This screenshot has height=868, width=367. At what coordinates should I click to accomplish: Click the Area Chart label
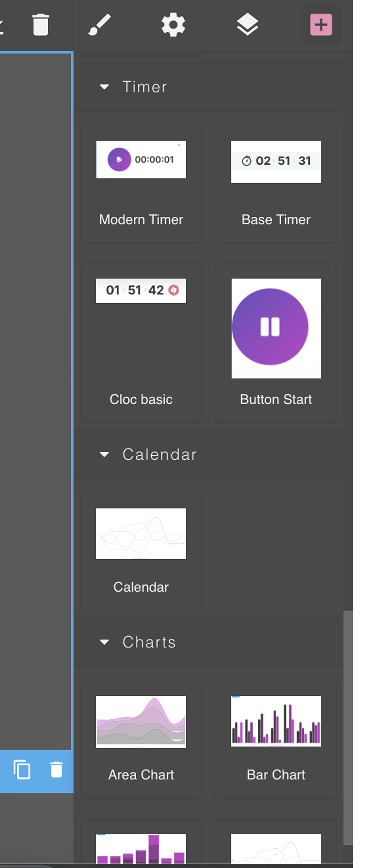(141, 775)
